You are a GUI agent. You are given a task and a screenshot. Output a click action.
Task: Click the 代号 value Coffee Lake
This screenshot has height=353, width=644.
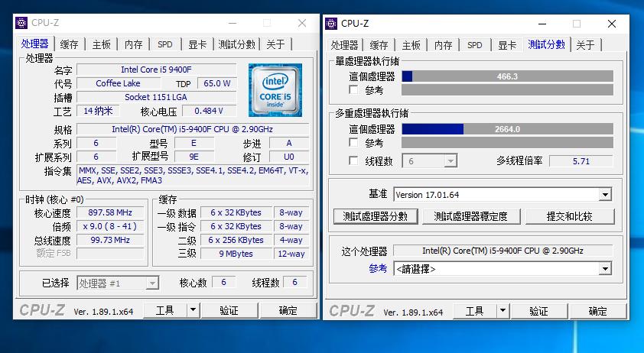click(119, 83)
